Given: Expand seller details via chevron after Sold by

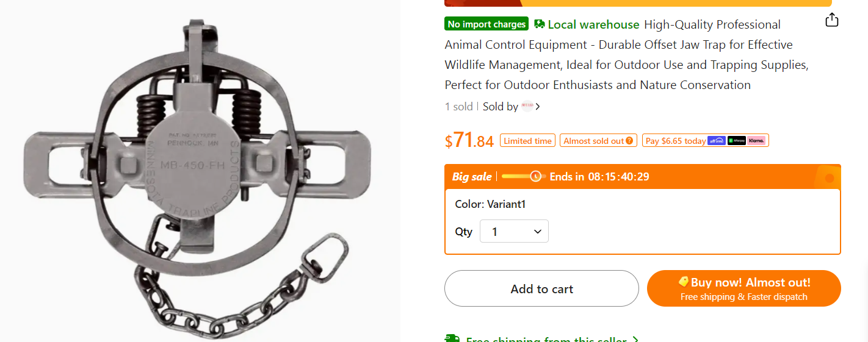Looking at the screenshot, I should pos(537,107).
